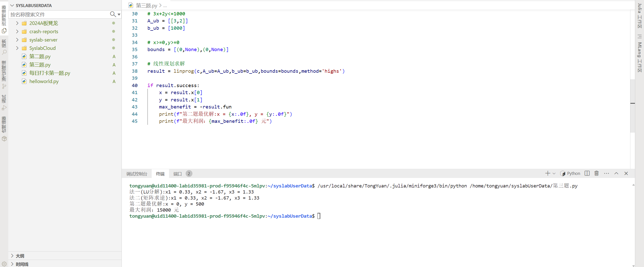Click on 'b_ub = [1000]' code line
The image size is (644, 267).
[x=166, y=28]
